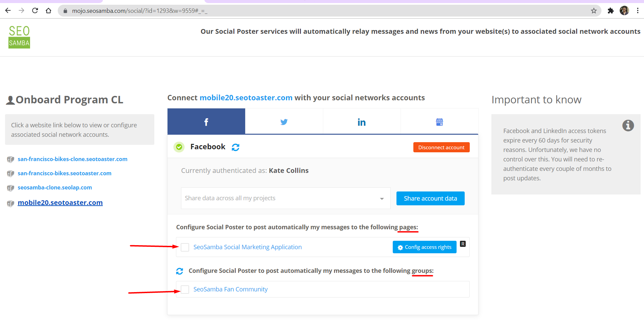Click the address bar URL field
This screenshot has width=644, height=336.
329,11
